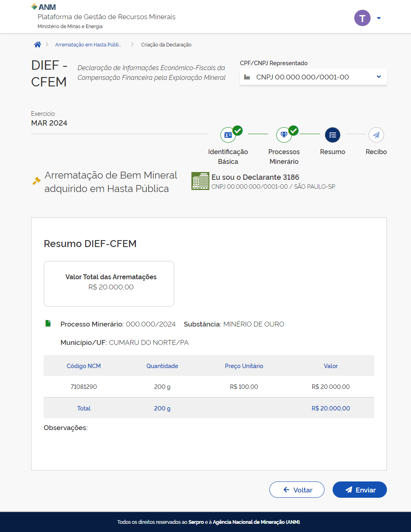Click the Quantidade column header

point(162,366)
